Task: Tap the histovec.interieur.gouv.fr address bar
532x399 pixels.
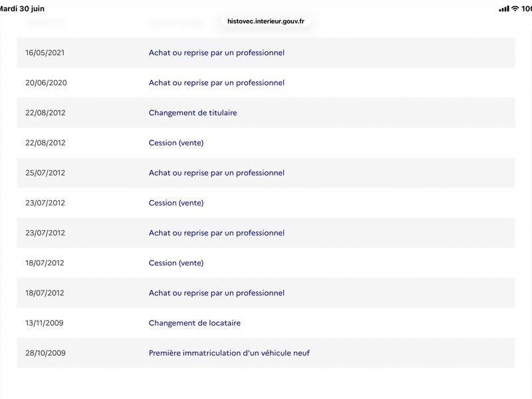Action: [265, 21]
